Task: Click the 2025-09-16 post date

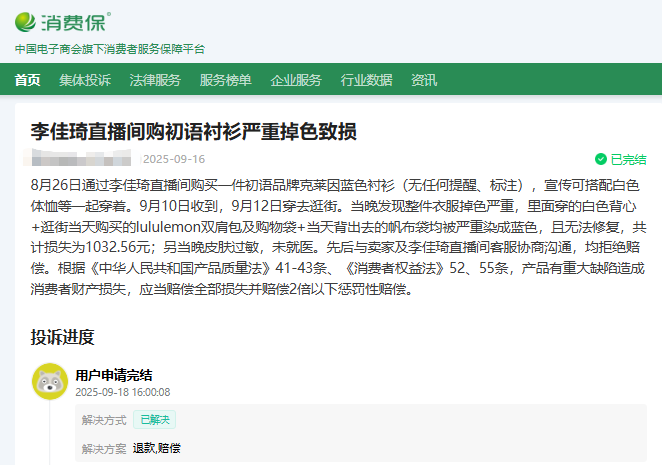Action: [x=174, y=159]
